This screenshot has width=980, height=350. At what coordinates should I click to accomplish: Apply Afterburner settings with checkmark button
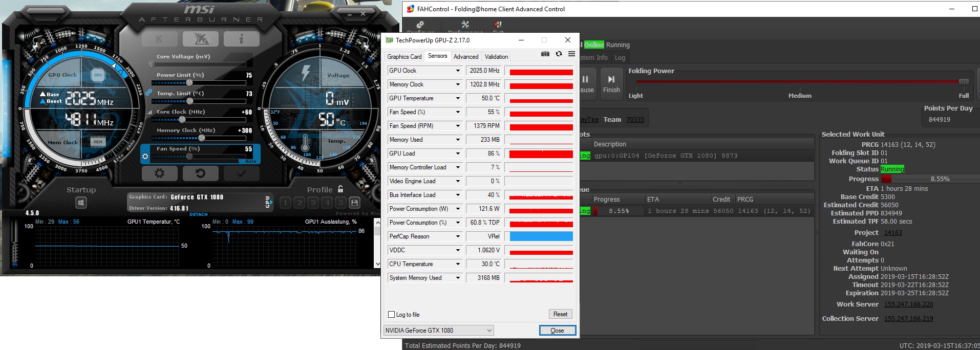point(241,173)
